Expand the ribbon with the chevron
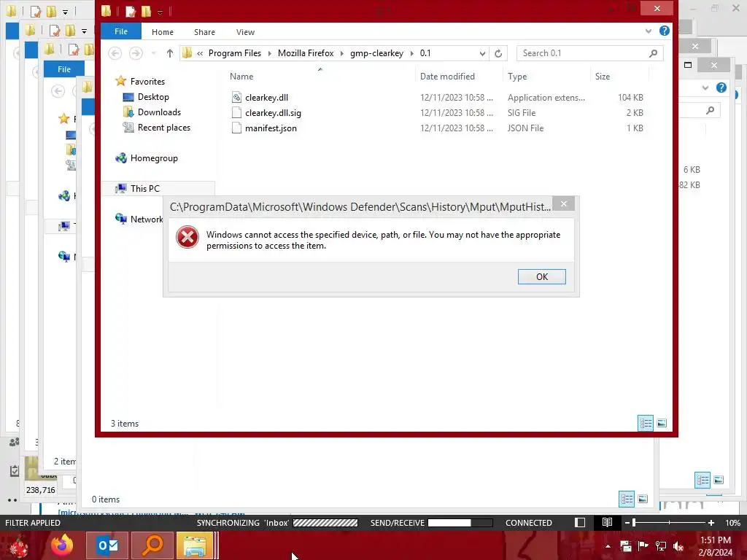This screenshot has height=560, width=747. tap(649, 31)
